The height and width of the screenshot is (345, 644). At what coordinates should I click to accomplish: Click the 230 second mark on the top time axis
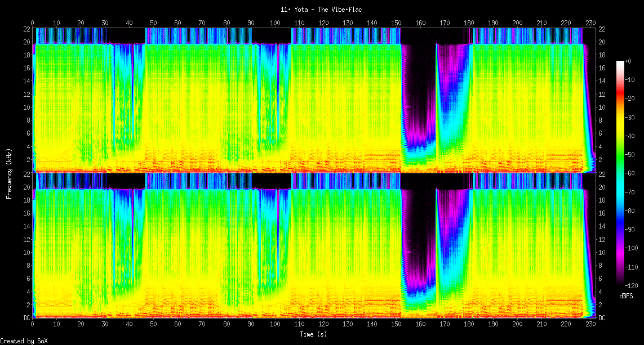click(x=590, y=23)
